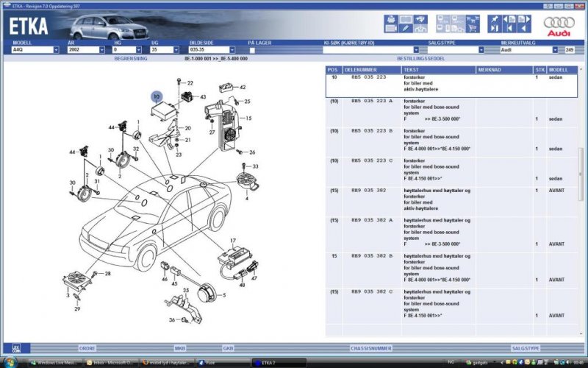Expand the Modell dropdown
The image size is (588, 368).
pos(56,50)
